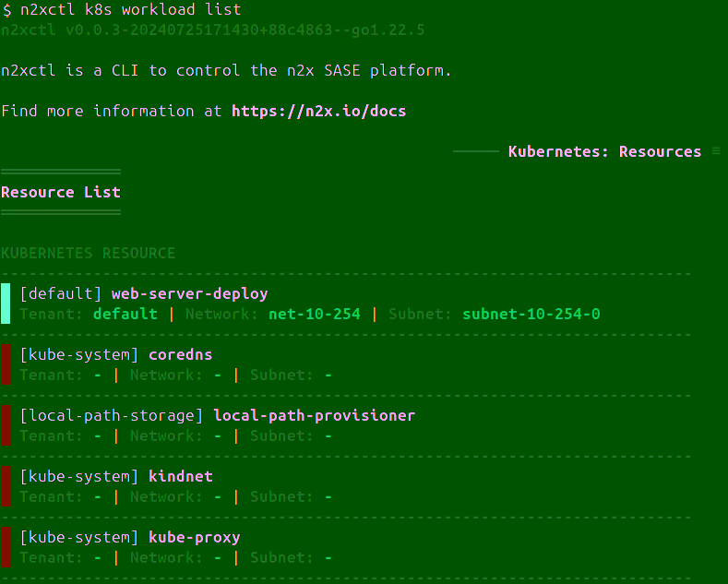Click the red status bar beside kindnet
Image resolution: width=728 pixels, height=584 pixels.
pos(6,486)
